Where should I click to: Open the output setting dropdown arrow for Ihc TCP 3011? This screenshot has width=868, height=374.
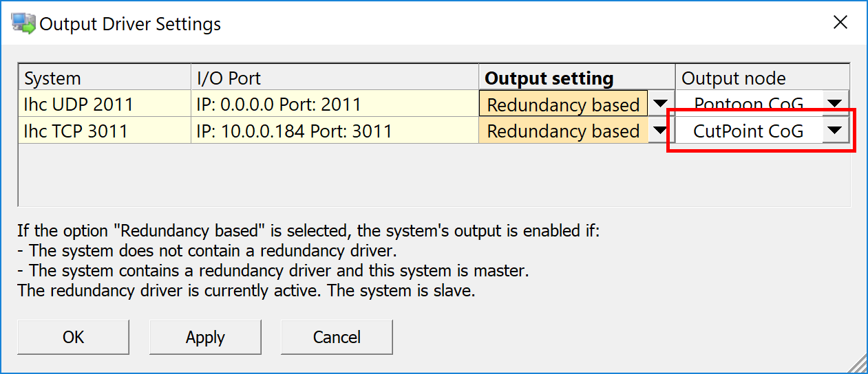pyautogui.click(x=660, y=131)
